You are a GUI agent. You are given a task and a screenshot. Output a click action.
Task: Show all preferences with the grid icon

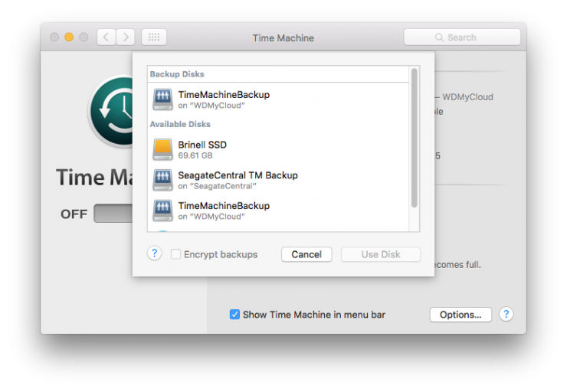pos(154,38)
